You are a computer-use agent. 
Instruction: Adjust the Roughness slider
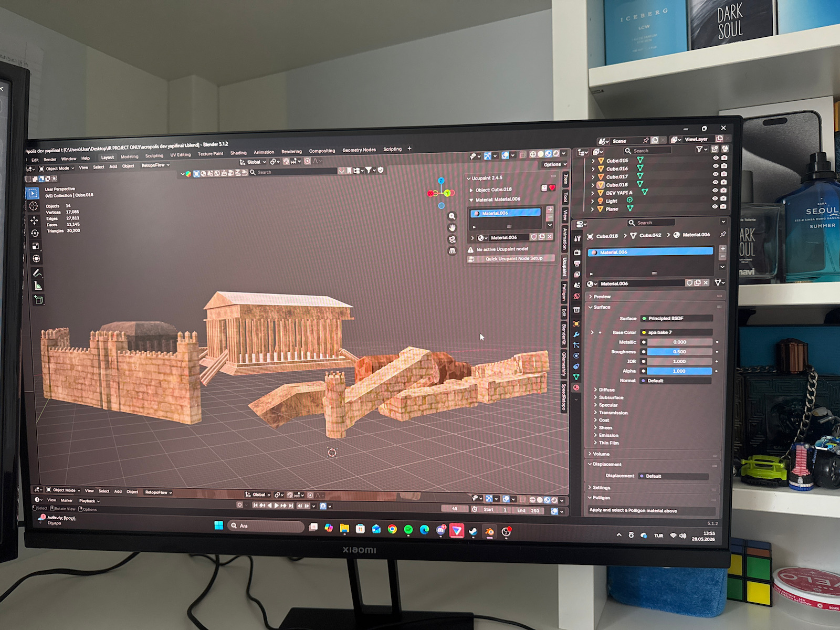(x=679, y=352)
